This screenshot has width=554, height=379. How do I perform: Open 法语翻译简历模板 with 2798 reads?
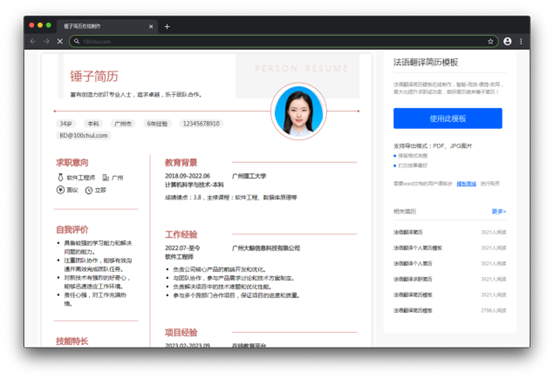coord(413,310)
